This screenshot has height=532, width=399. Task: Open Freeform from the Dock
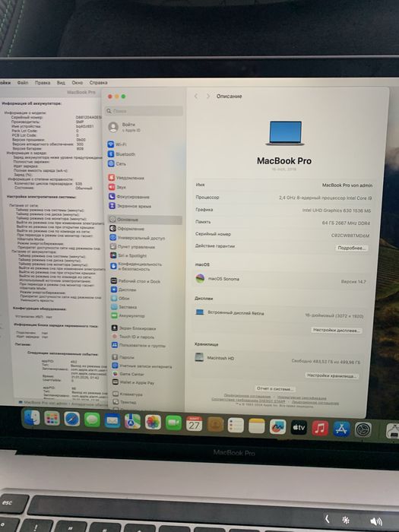pyautogui.click(x=277, y=427)
